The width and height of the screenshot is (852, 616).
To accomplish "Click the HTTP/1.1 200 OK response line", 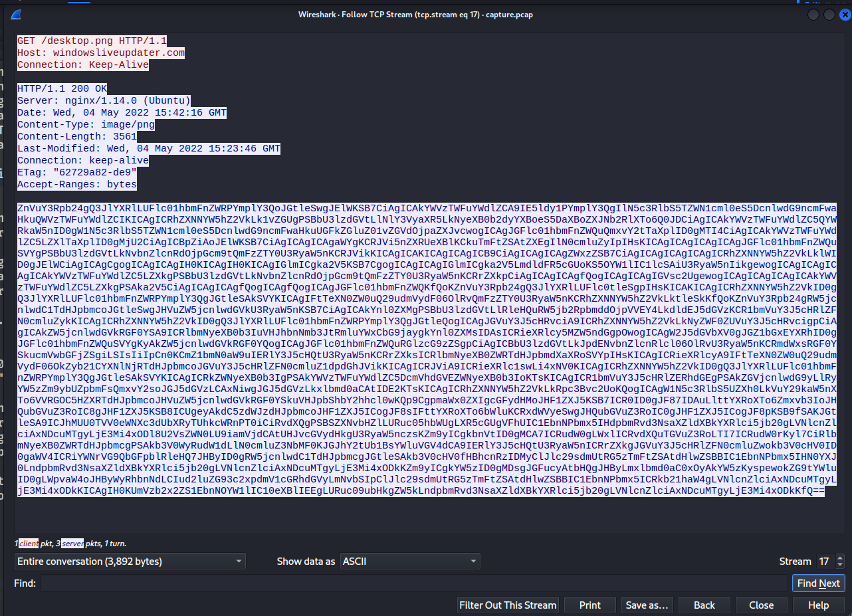I will (x=62, y=88).
